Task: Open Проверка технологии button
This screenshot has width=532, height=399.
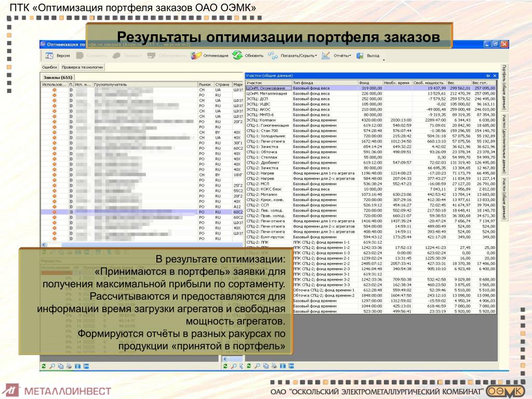Action: 83,67
